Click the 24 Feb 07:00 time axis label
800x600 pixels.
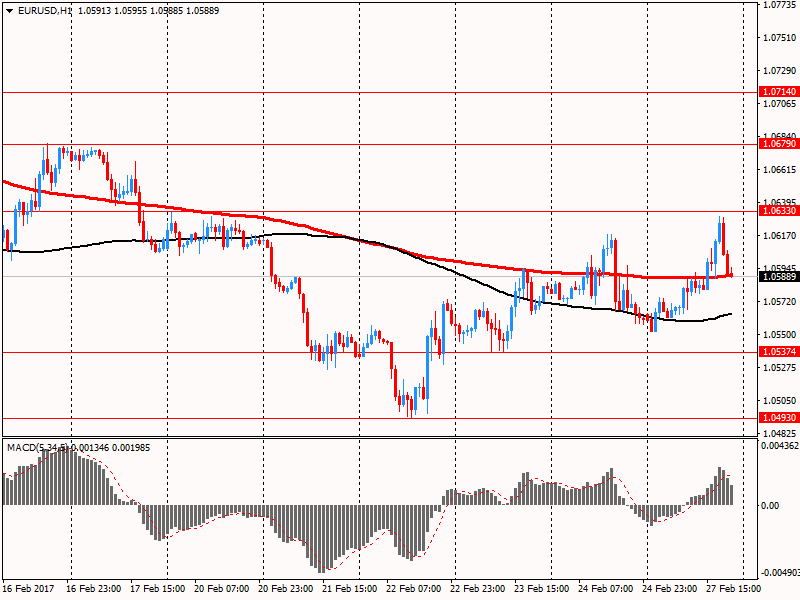point(606,589)
